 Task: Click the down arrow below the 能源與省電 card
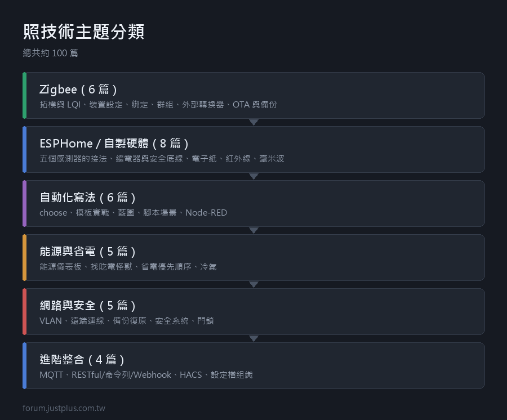pyautogui.click(x=254, y=284)
